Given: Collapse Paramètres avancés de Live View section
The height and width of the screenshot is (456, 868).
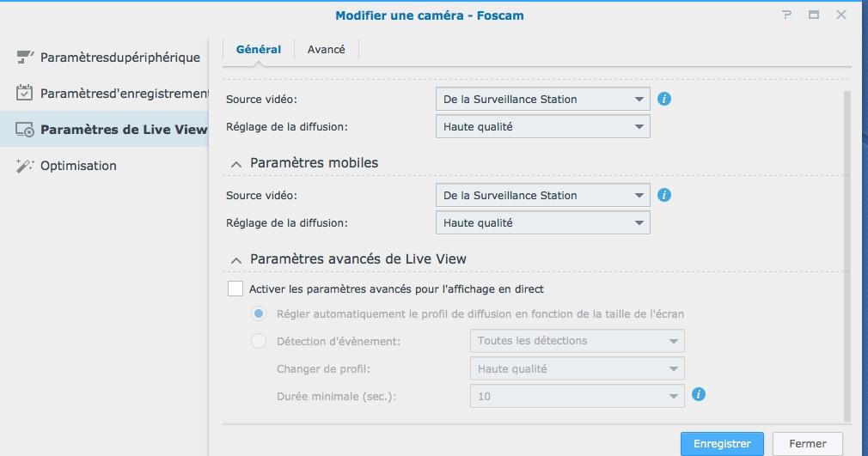Looking at the screenshot, I should point(235,259).
